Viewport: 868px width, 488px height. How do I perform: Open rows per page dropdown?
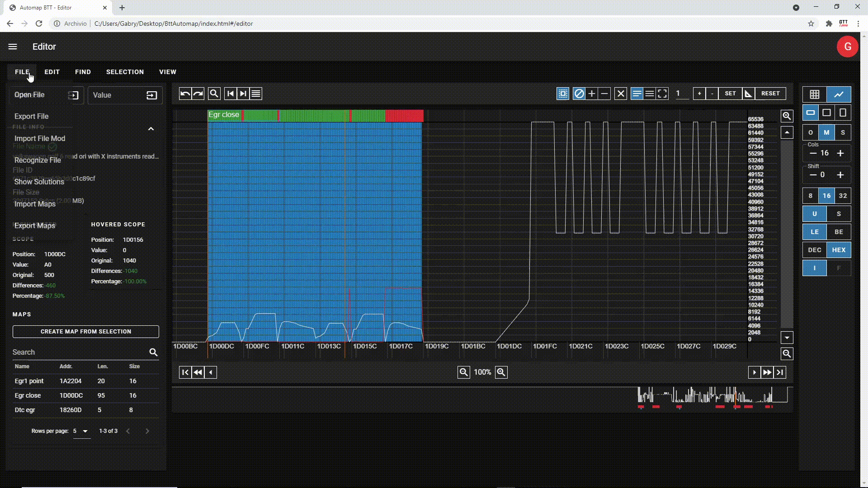click(81, 431)
